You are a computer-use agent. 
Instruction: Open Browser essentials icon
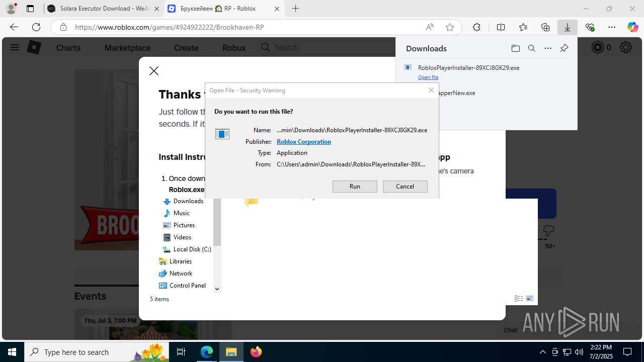click(x=590, y=27)
